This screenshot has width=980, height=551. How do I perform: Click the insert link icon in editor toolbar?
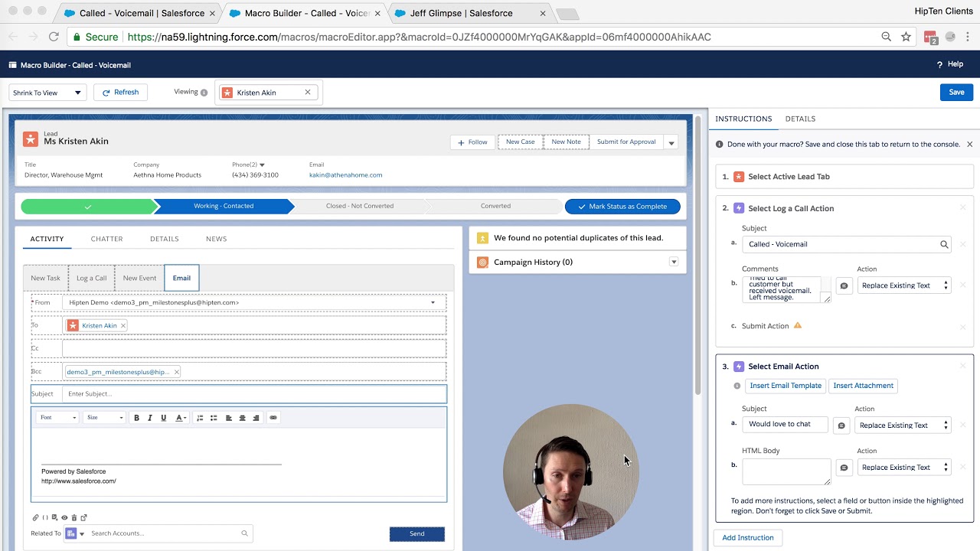tap(273, 418)
